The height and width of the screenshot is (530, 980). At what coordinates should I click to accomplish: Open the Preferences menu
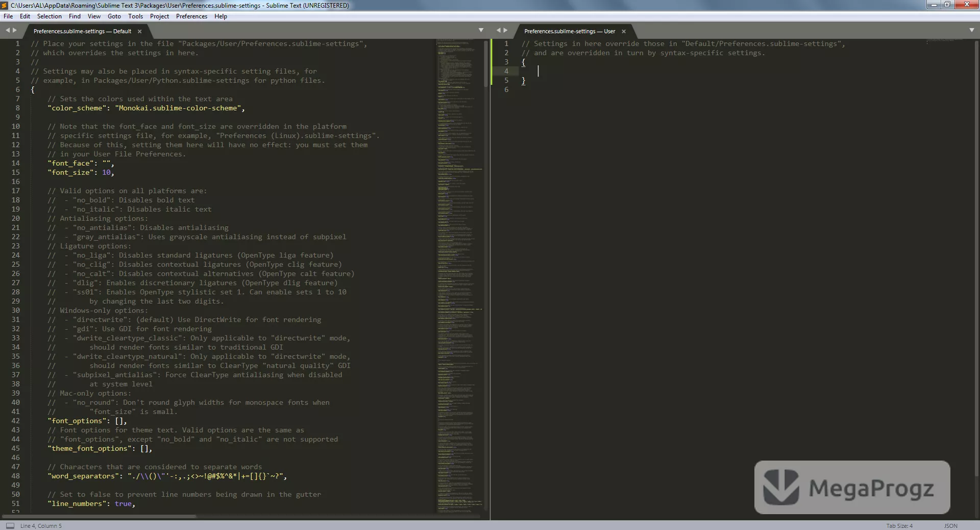pyautogui.click(x=192, y=16)
